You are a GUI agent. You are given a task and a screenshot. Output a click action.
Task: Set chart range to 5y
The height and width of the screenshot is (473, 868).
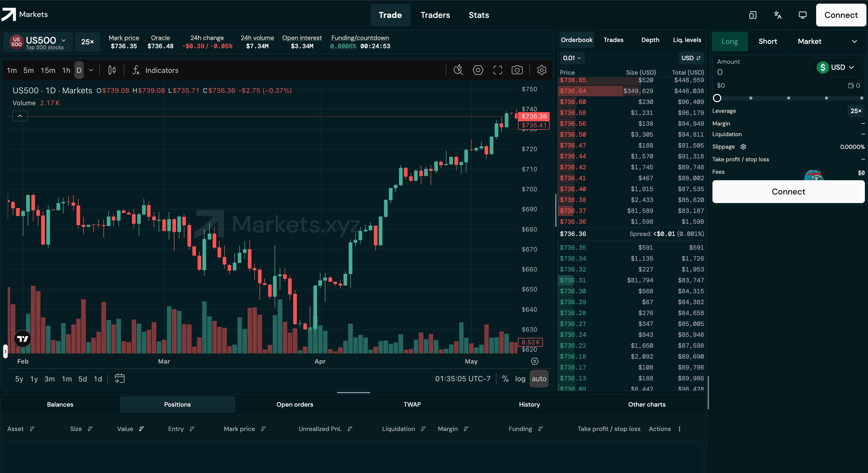click(19, 379)
